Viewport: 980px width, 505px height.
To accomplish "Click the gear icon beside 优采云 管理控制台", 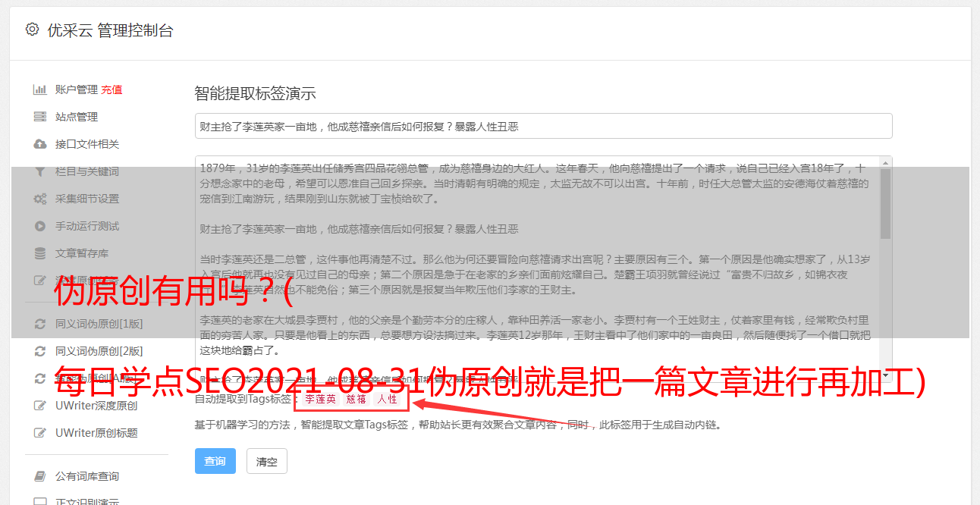I will 32,30.
